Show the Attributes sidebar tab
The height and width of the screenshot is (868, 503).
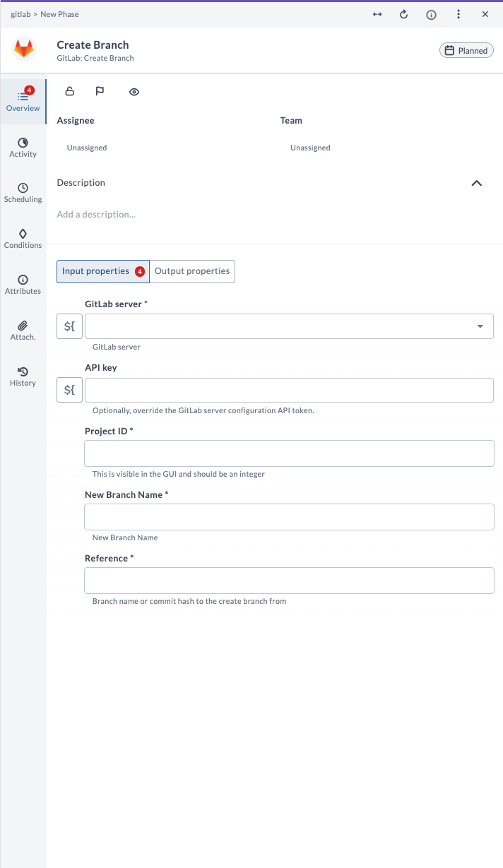(x=23, y=285)
